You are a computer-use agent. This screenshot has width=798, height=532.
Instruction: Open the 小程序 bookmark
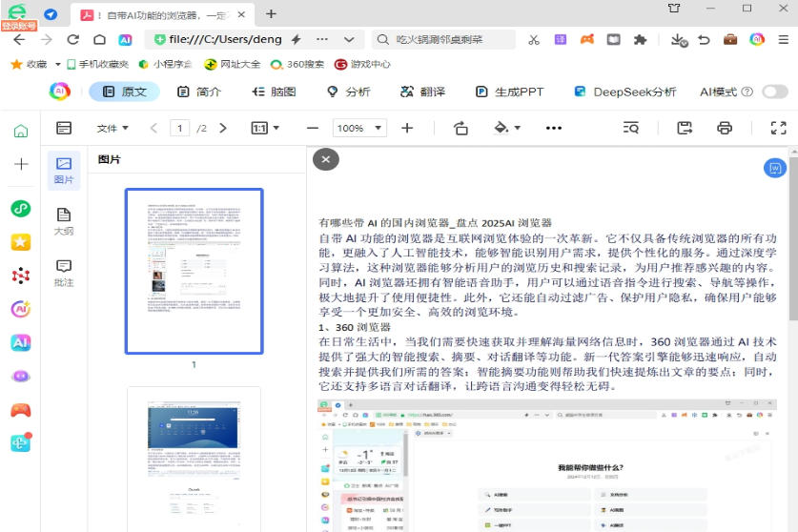click(x=165, y=64)
